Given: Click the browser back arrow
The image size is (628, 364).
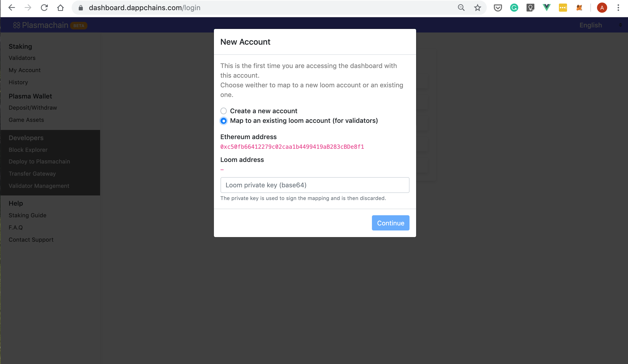Looking at the screenshot, I should 12,8.
